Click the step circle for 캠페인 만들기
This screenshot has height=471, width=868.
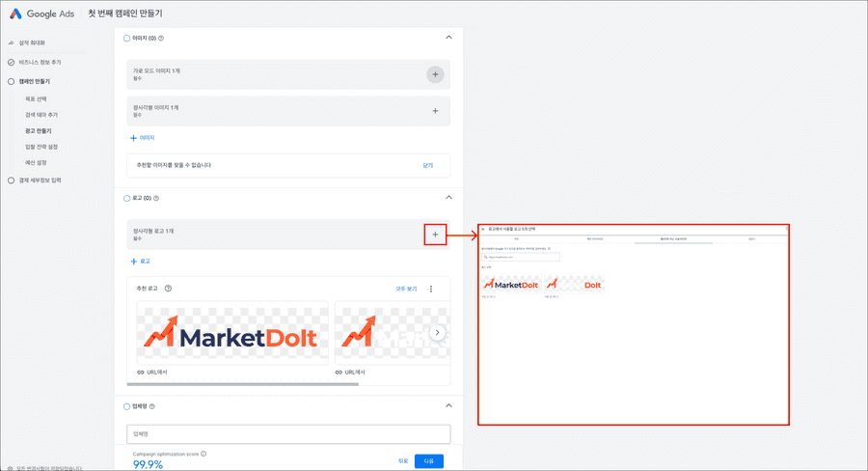11,81
